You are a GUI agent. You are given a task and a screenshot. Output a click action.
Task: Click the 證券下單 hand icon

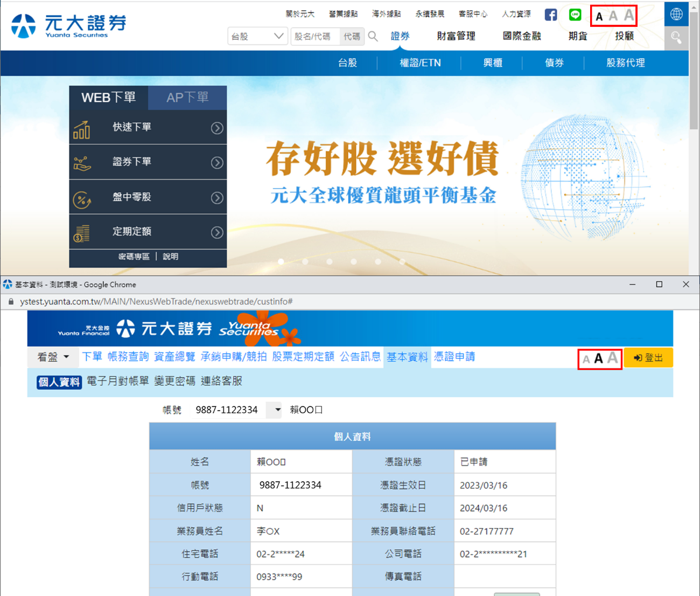(82, 163)
